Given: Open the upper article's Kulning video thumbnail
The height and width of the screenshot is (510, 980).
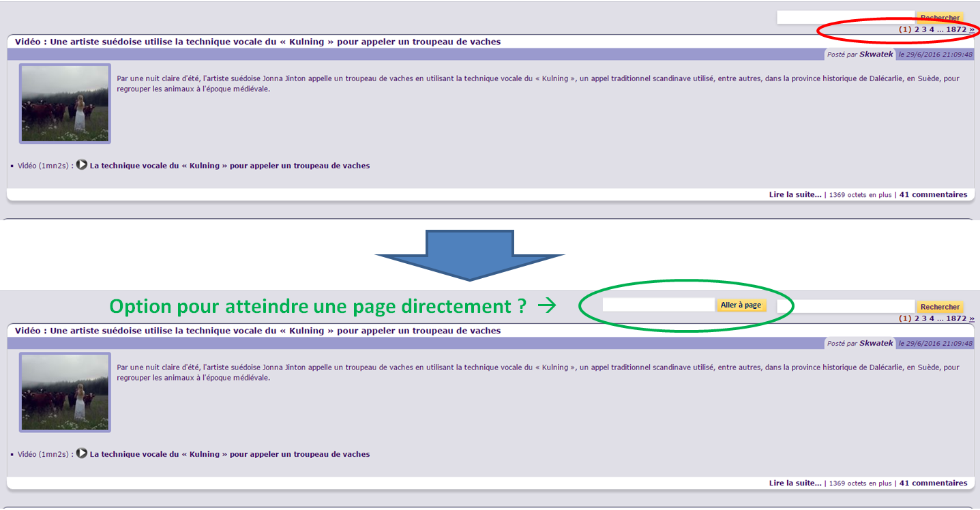Looking at the screenshot, I should click(x=65, y=104).
